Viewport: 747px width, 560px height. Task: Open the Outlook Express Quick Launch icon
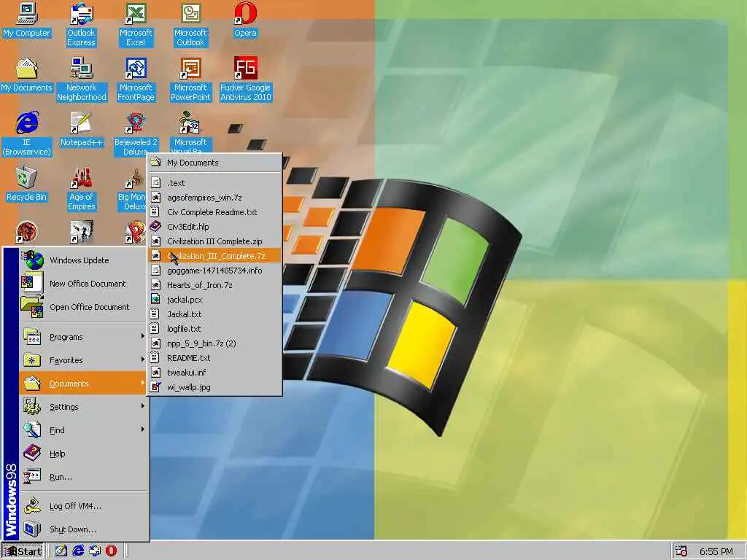click(94, 551)
